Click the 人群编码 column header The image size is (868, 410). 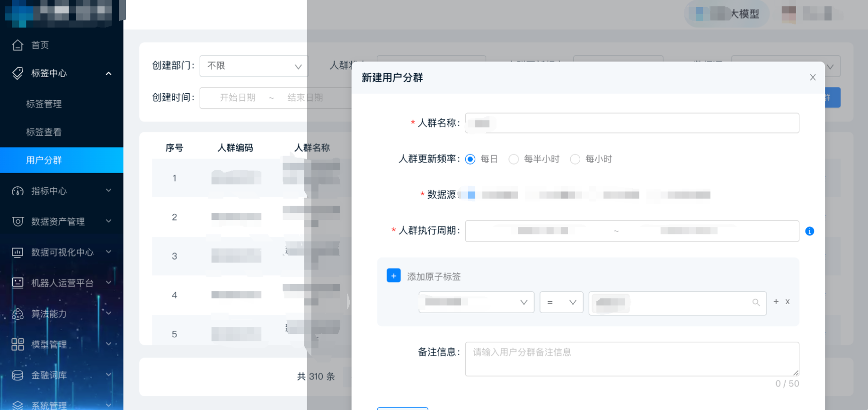click(235, 148)
